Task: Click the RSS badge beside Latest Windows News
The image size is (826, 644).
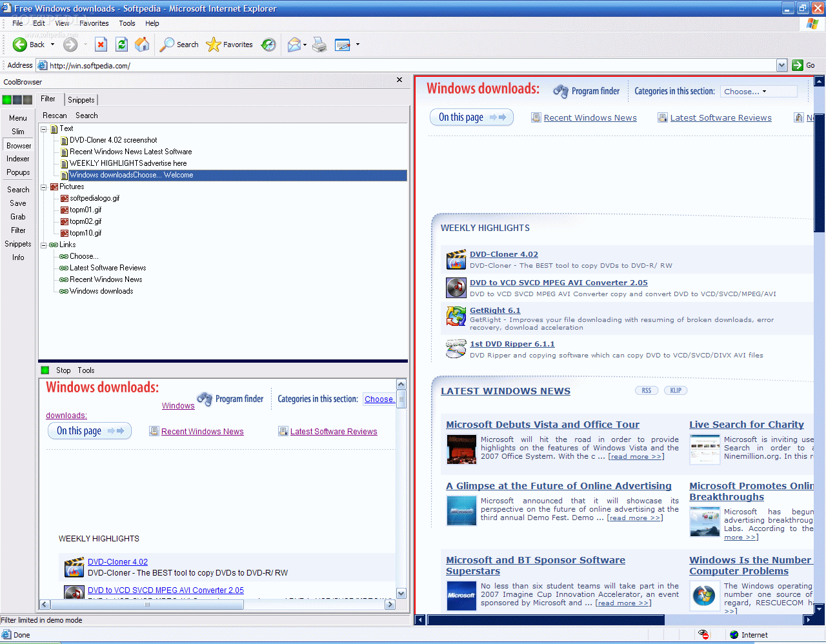Action: tap(647, 390)
